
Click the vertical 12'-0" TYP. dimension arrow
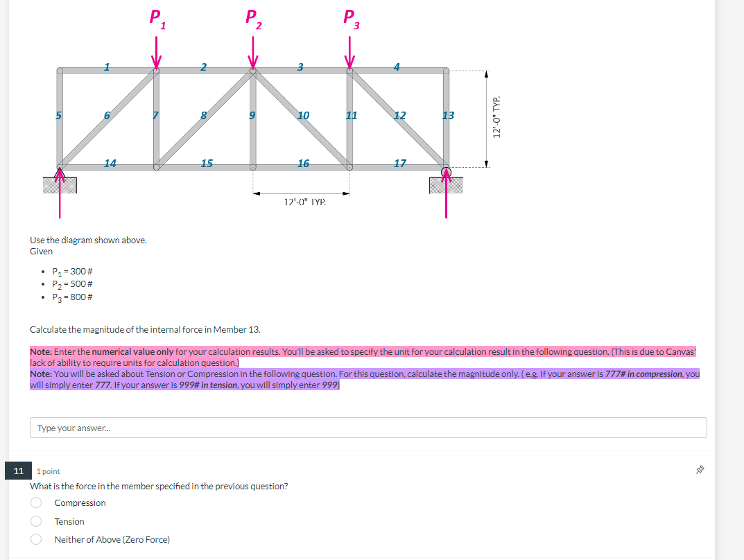[x=488, y=116]
